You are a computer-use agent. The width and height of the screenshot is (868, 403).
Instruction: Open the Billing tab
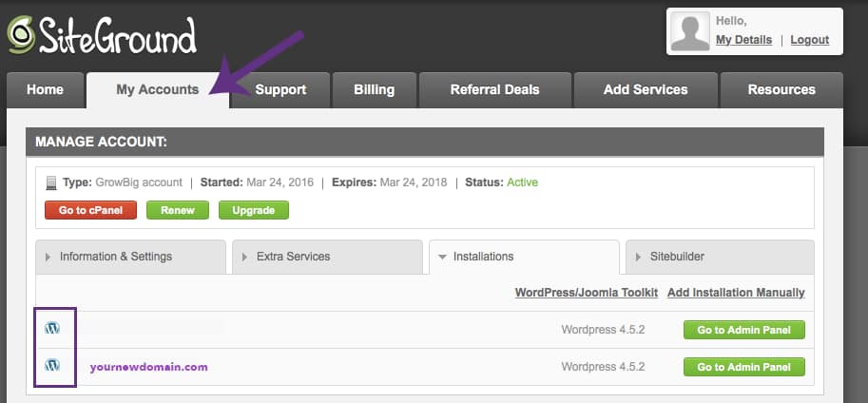click(x=374, y=90)
